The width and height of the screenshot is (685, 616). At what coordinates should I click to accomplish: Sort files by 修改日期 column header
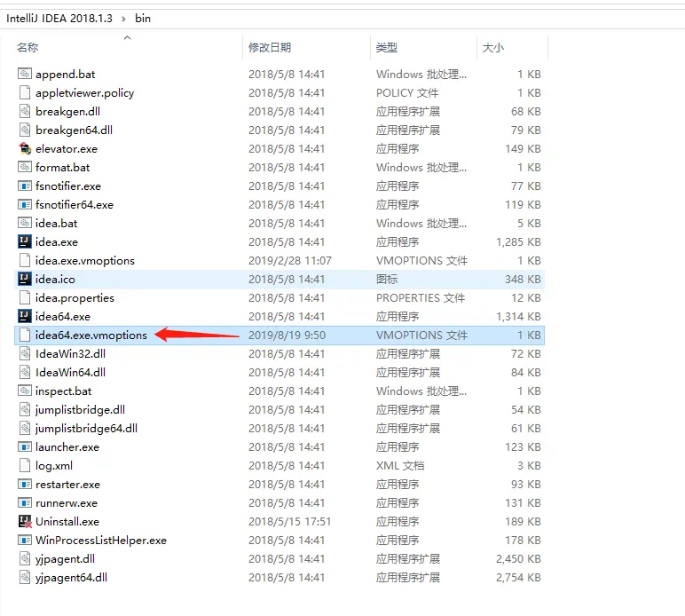270,47
